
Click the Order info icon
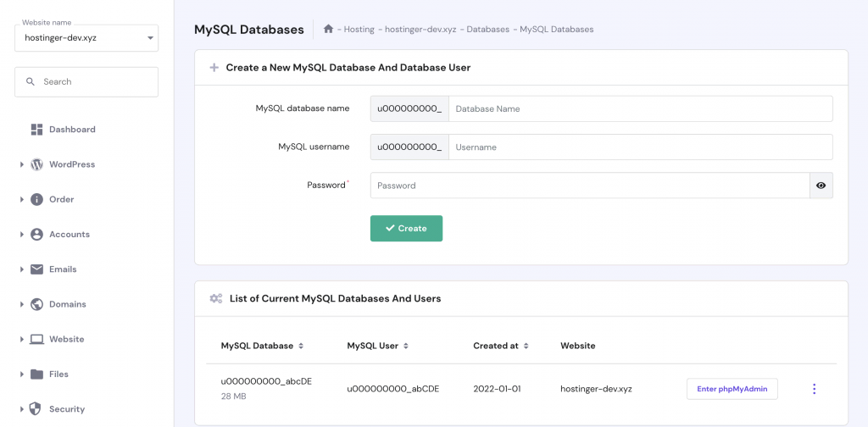point(37,199)
